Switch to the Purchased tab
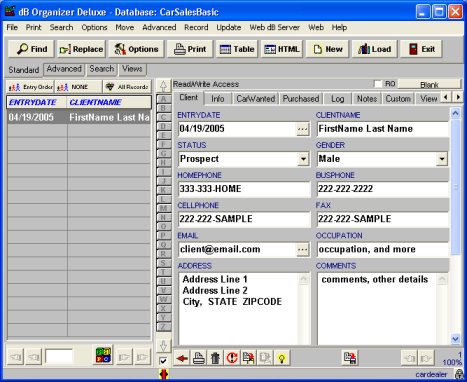Viewport: 467px width, 382px height. tap(301, 99)
